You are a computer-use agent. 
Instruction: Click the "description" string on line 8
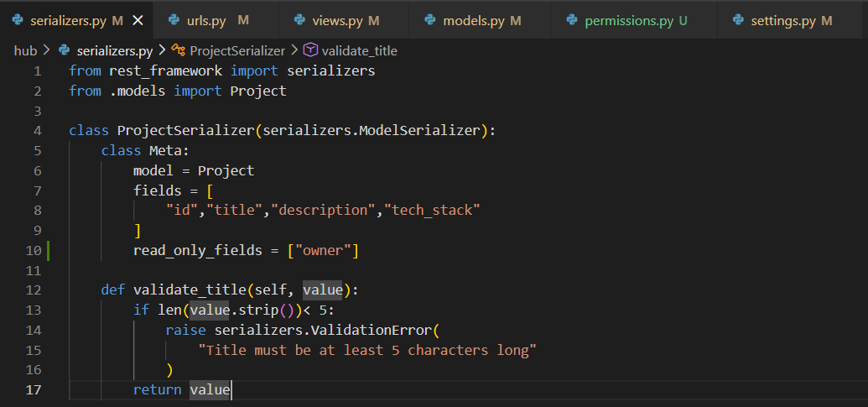pos(323,211)
